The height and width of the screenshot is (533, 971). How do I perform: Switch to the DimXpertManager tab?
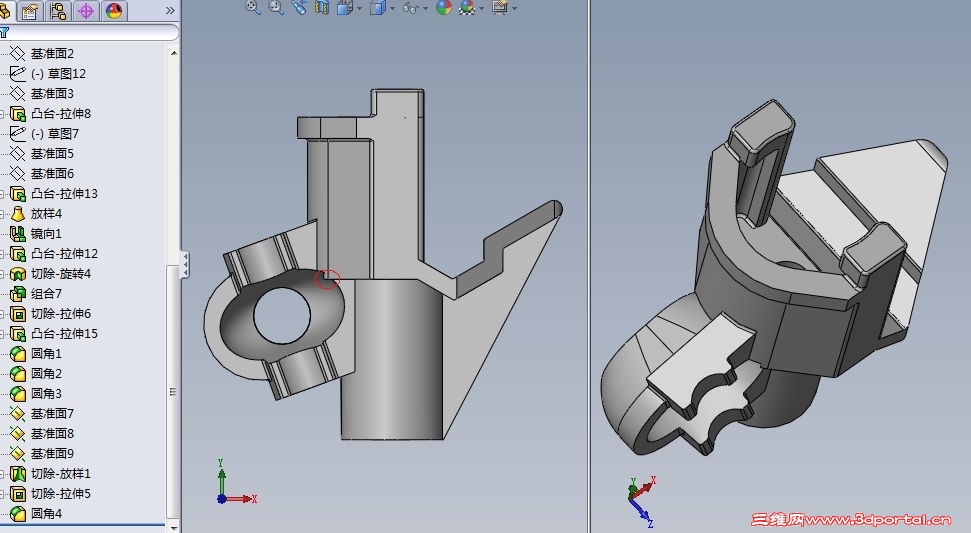pyautogui.click(x=86, y=11)
